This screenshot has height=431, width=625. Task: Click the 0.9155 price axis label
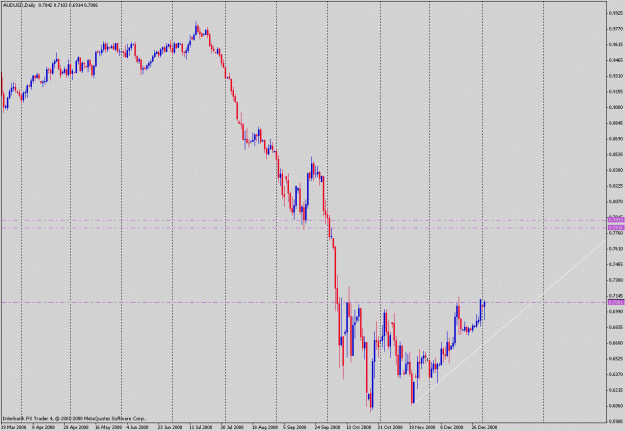616,92
